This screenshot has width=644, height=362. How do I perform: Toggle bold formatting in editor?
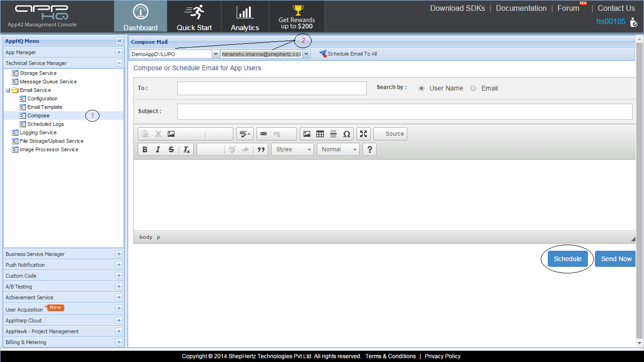[x=145, y=149]
